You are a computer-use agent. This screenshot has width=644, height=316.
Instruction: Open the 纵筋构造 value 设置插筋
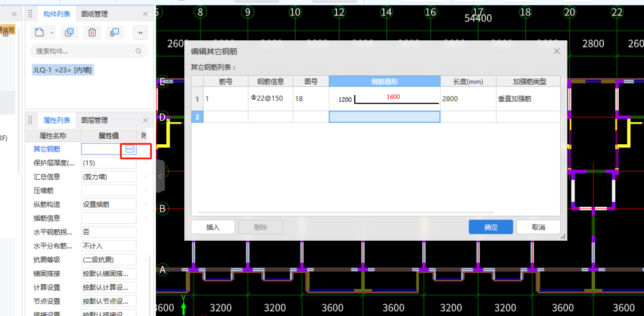pyautogui.click(x=109, y=204)
